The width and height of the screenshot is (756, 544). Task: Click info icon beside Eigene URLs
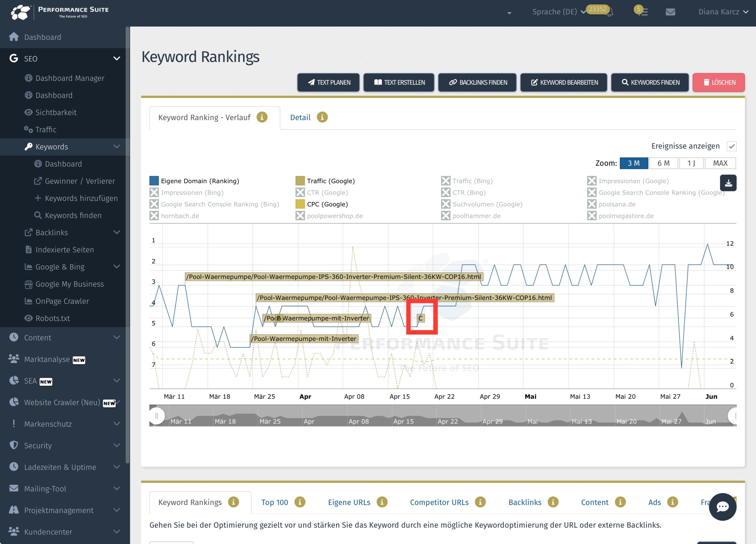(382, 502)
